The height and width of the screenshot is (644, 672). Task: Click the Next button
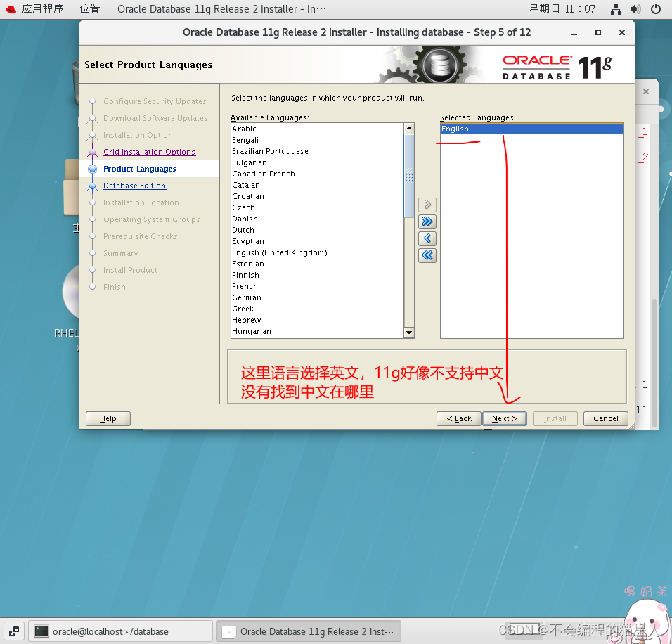(505, 418)
